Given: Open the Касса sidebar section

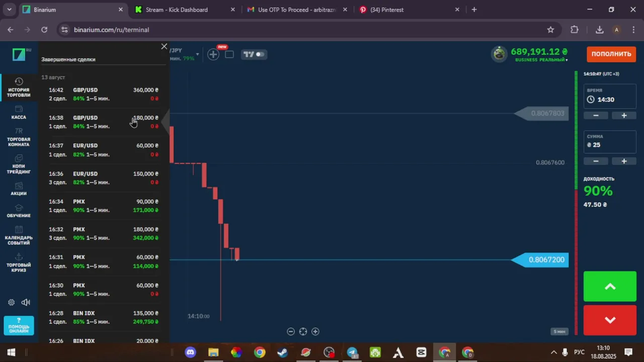Looking at the screenshot, I should coord(19,113).
